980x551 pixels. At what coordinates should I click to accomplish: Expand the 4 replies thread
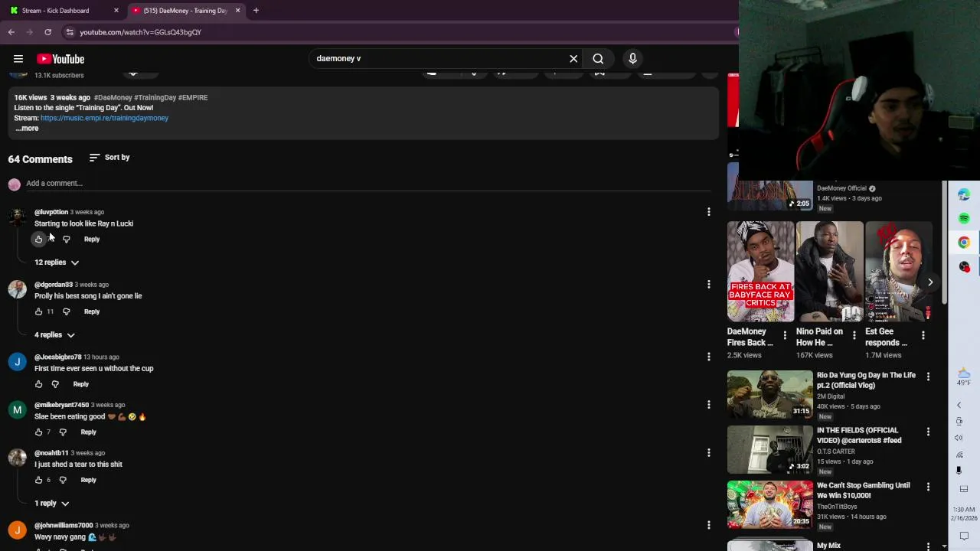pos(54,335)
